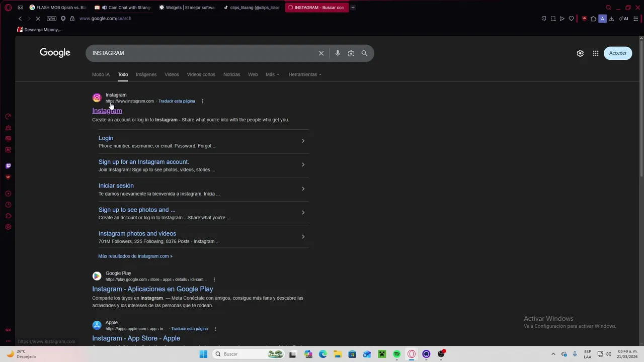
Task: Add page to bookmarks with heart icon
Action: 571,19
